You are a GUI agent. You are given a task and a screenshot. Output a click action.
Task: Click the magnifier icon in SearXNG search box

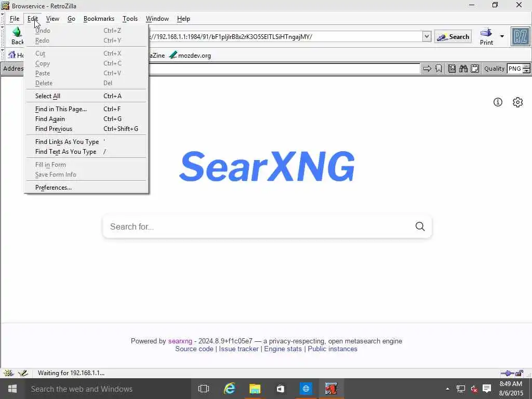point(420,227)
